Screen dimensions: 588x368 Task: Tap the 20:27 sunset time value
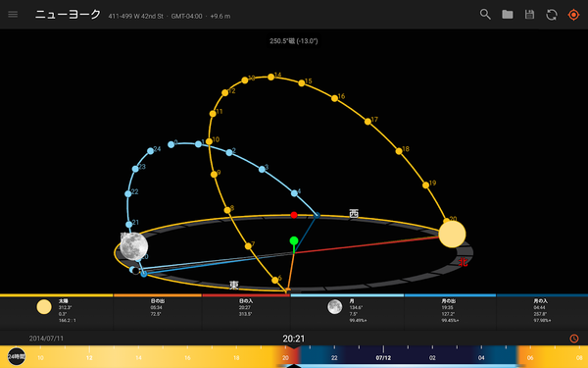coord(245,307)
